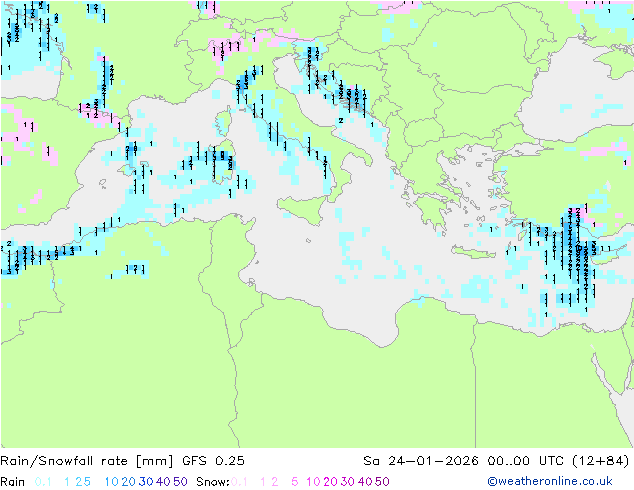Pick the Snow legend value 50
The width and height of the screenshot is (634, 490).
click(x=383, y=482)
